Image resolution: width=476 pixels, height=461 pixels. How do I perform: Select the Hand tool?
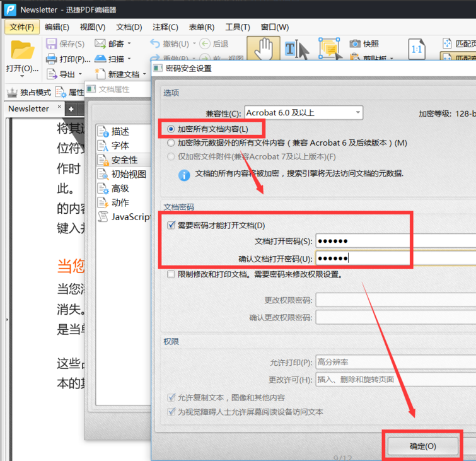pyautogui.click(x=264, y=49)
